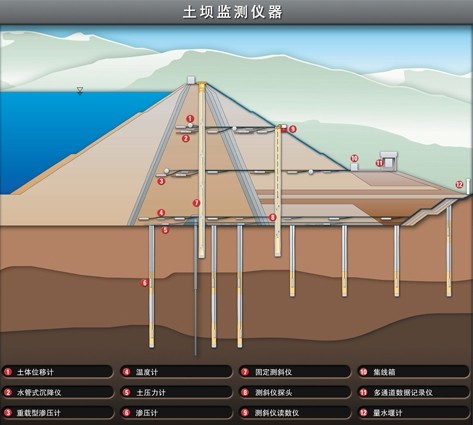Click red marker 5 under the dam foundation
The width and height of the screenshot is (473, 425).
[165, 230]
